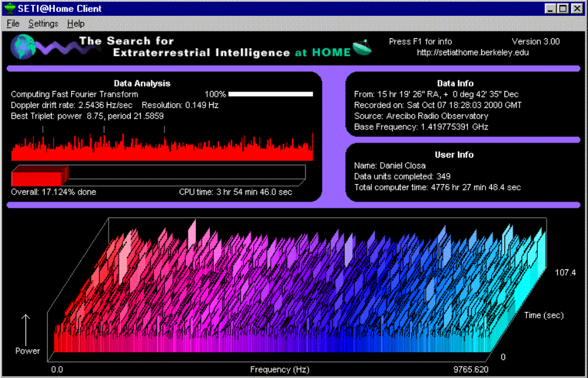
Task: Click the 3D frequency-time-power graph
Action: [x=297, y=291]
